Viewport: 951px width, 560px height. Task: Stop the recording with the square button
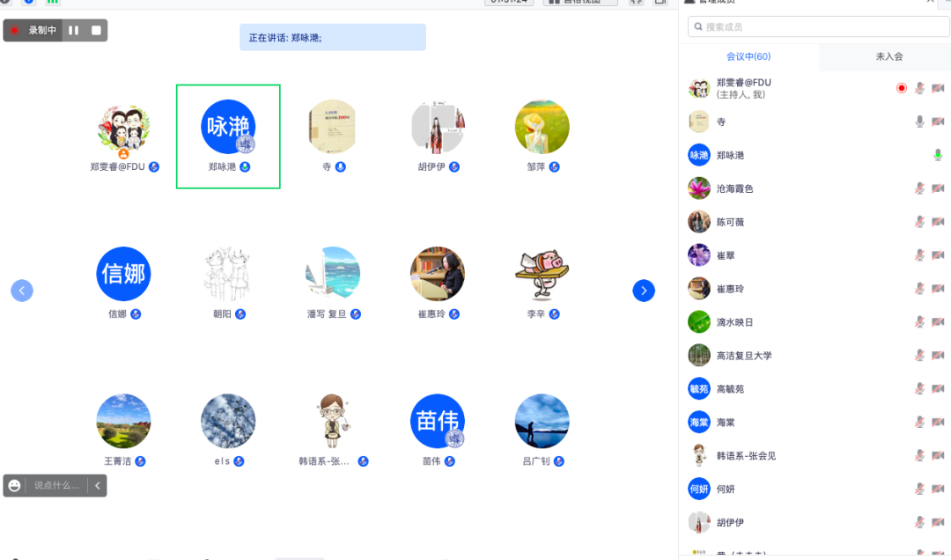coord(97,30)
